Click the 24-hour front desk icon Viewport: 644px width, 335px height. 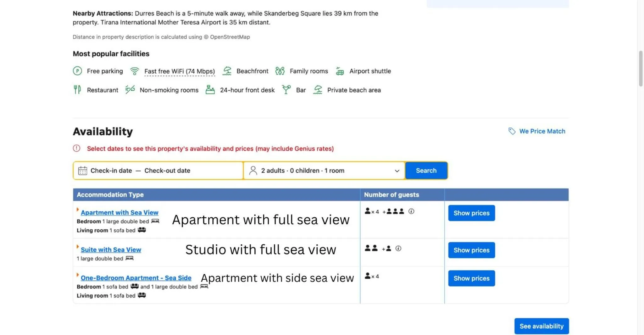point(210,90)
